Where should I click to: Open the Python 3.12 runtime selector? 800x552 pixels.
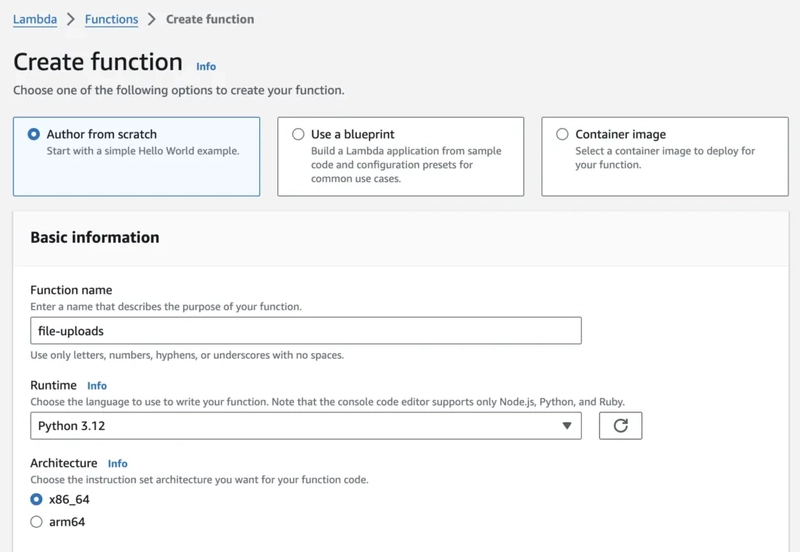(306, 425)
